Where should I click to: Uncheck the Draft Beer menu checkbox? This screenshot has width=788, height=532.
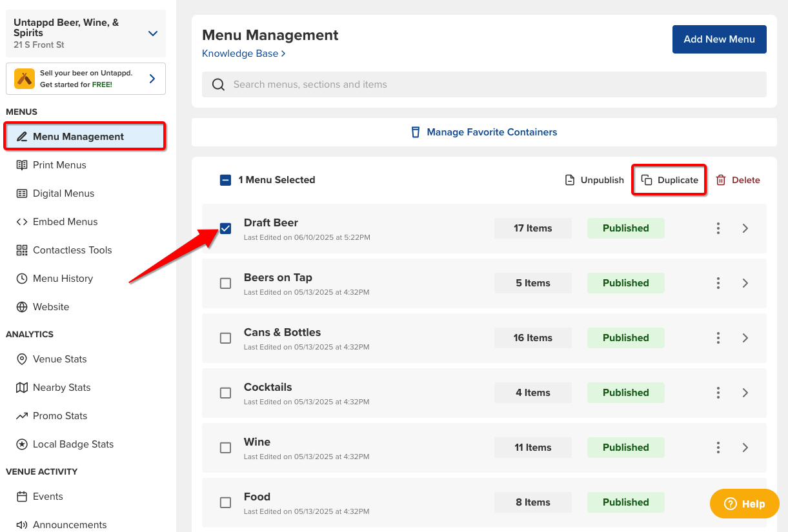pyautogui.click(x=225, y=228)
